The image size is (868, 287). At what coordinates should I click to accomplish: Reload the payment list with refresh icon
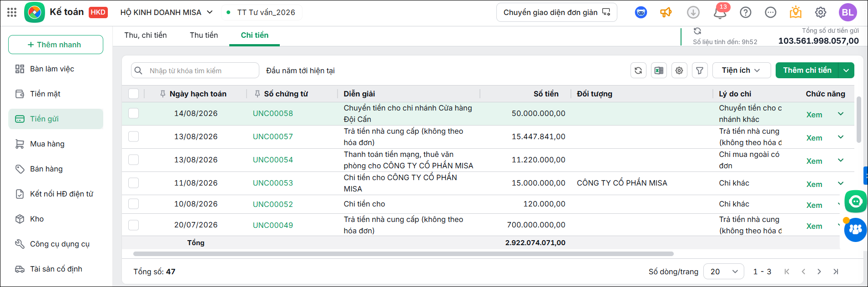point(638,70)
